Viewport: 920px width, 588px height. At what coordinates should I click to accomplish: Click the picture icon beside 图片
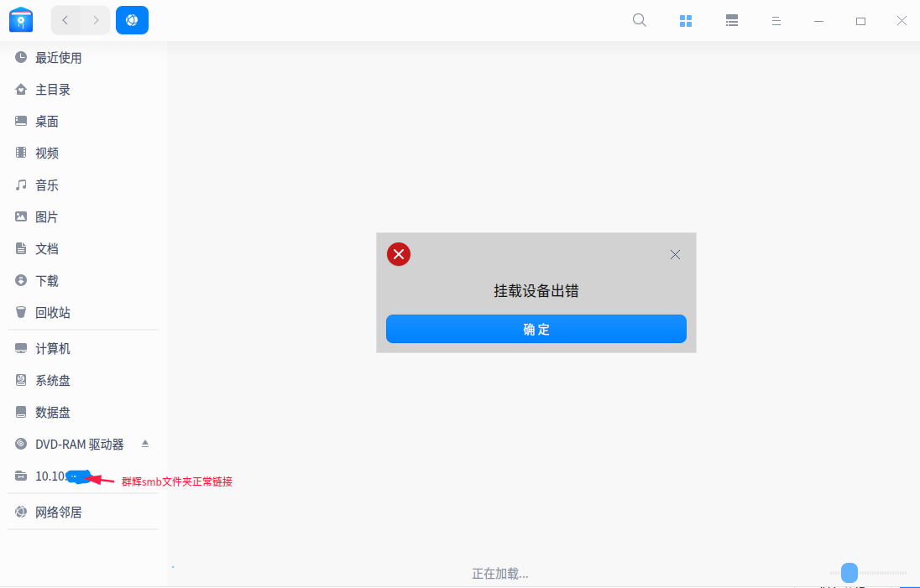tap(21, 216)
